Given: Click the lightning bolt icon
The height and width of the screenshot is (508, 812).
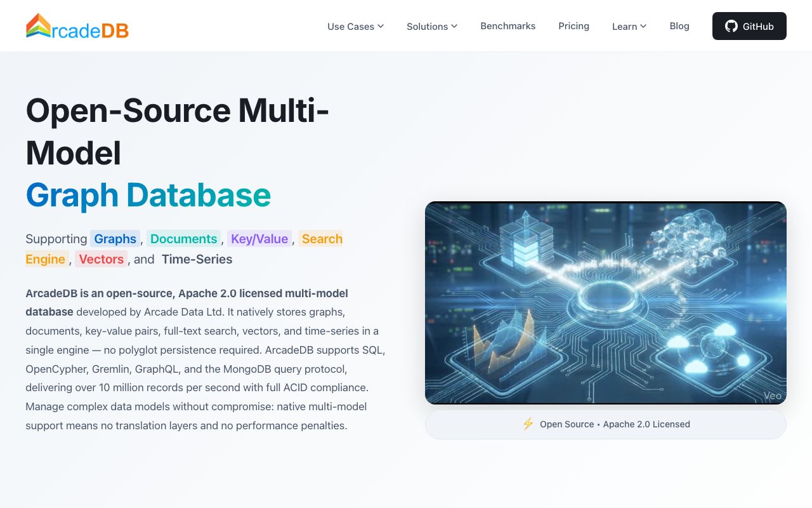Looking at the screenshot, I should [528, 424].
